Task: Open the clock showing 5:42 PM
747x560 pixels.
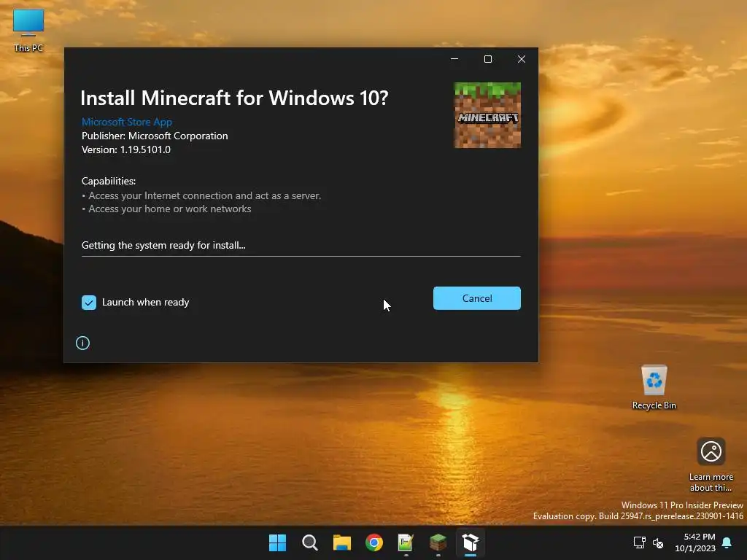Action: (695, 542)
